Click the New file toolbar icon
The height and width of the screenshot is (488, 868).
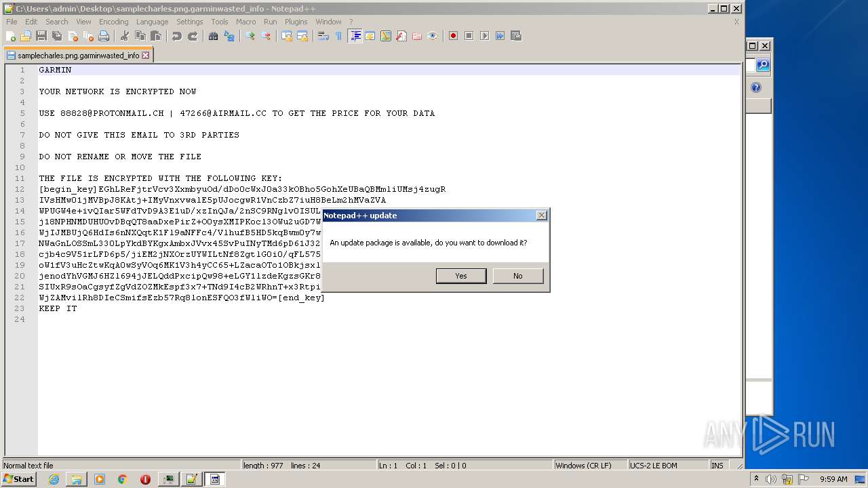point(11,36)
